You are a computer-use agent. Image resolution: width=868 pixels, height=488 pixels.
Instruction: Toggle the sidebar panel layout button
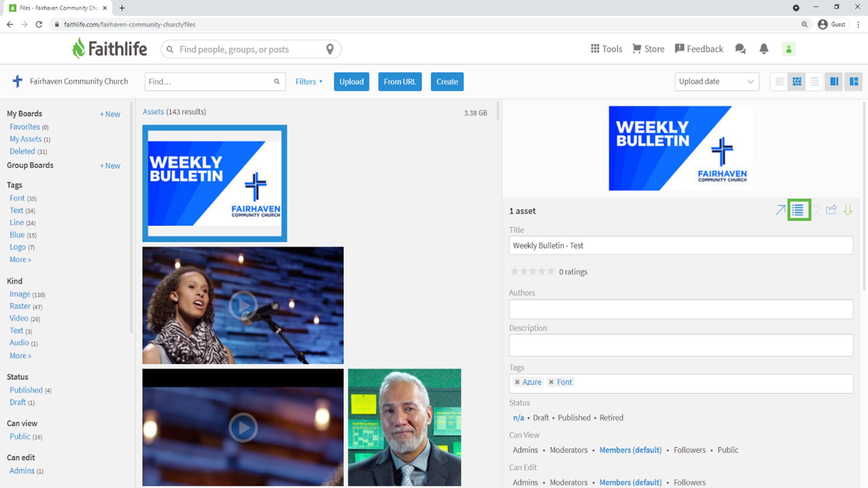tap(834, 82)
